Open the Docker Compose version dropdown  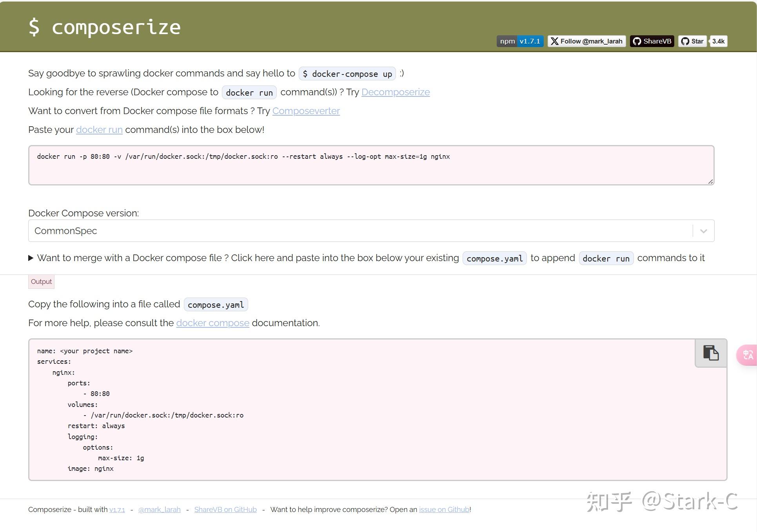[x=371, y=231]
